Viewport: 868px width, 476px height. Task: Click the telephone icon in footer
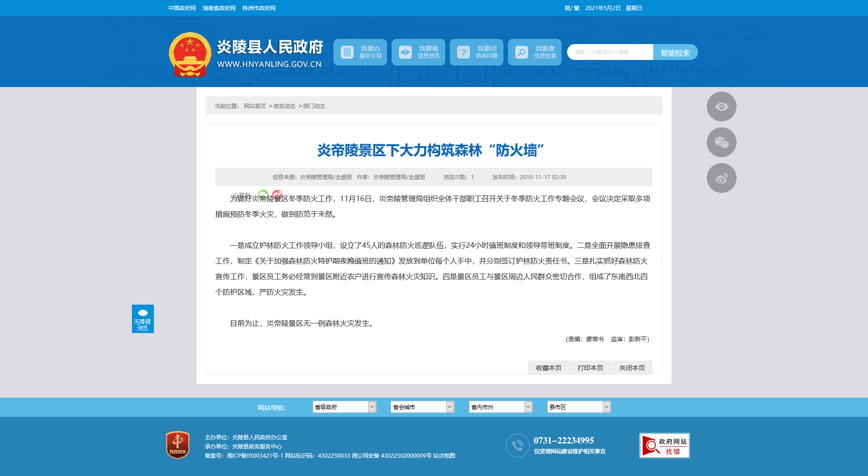click(x=518, y=445)
